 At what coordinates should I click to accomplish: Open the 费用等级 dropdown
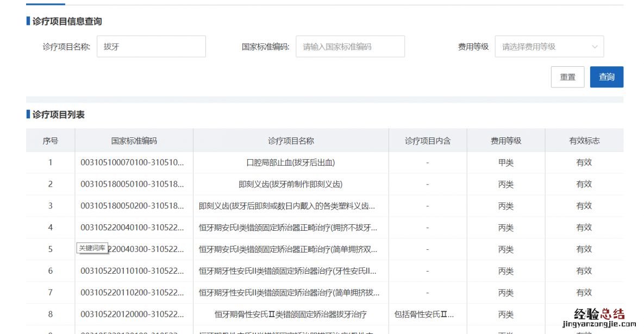(x=543, y=47)
